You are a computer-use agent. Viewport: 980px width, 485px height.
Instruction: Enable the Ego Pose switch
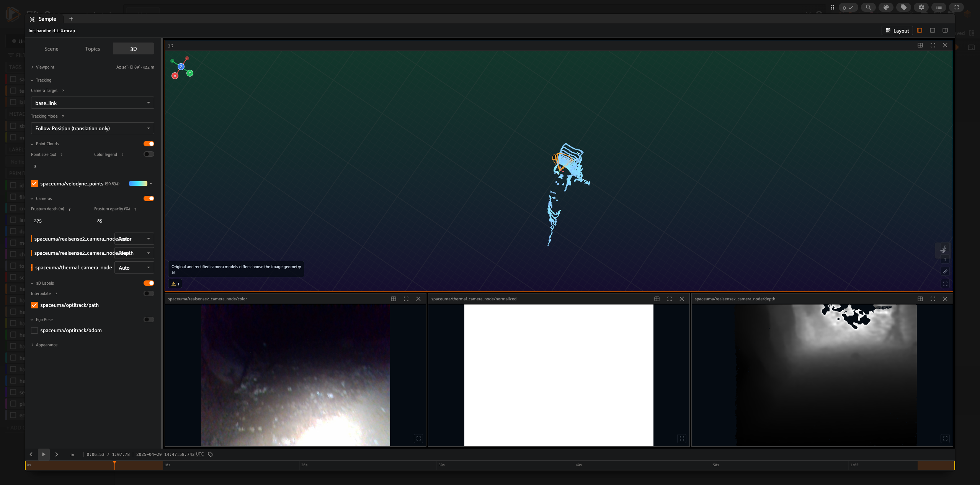149,320
